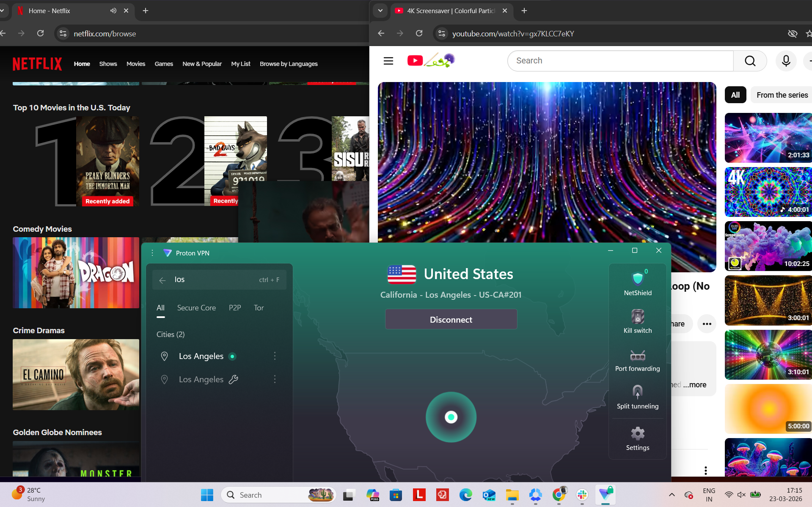Play the 10:02:25 colorful smoke video
Screen dimensions: 812x507
click(768, 246)
